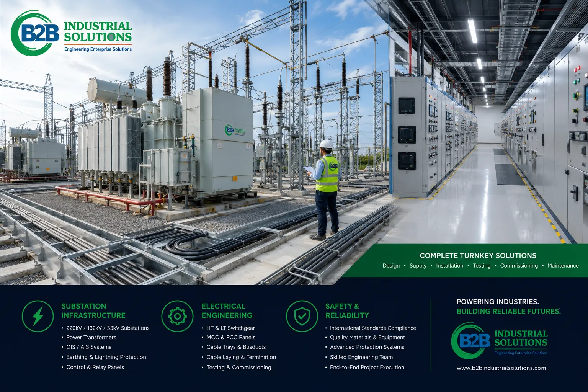Click the top display on the switchgear panel

tap(406, 106)
